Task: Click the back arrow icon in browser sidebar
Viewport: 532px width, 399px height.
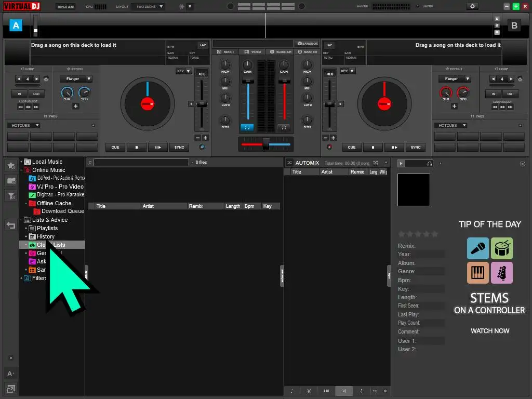Action: click(11, 225)
